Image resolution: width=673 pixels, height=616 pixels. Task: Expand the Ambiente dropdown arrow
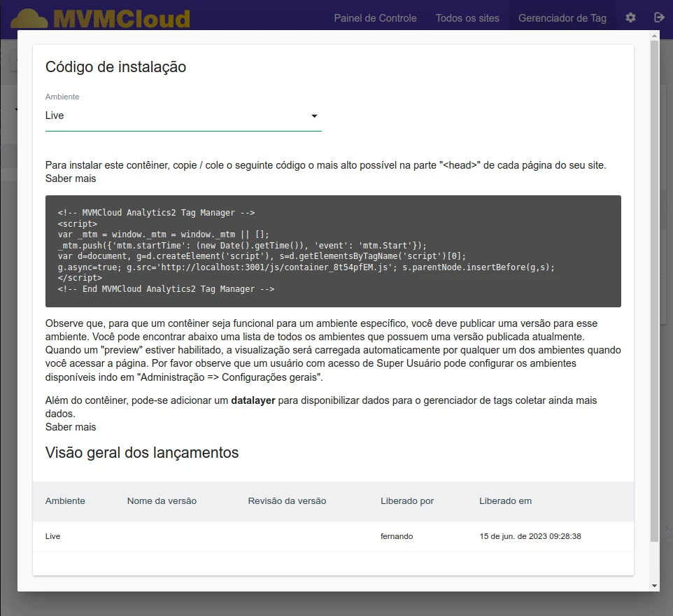[x=314, y=116]
